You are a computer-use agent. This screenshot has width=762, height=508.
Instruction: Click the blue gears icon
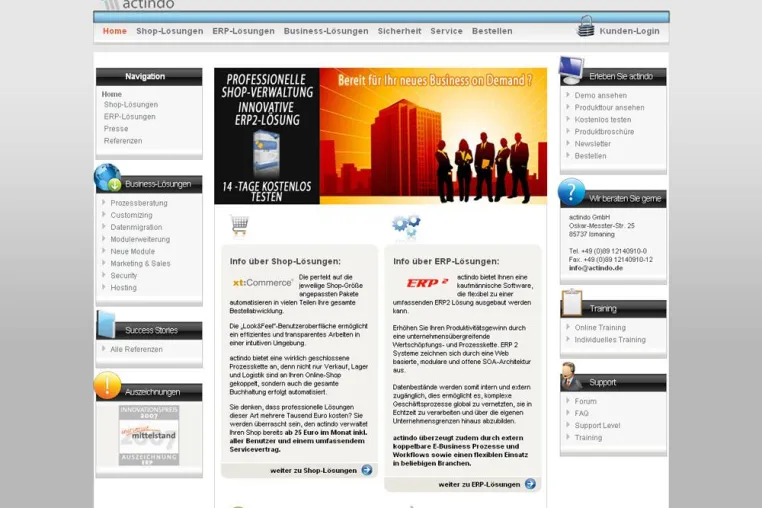(406, 226)
